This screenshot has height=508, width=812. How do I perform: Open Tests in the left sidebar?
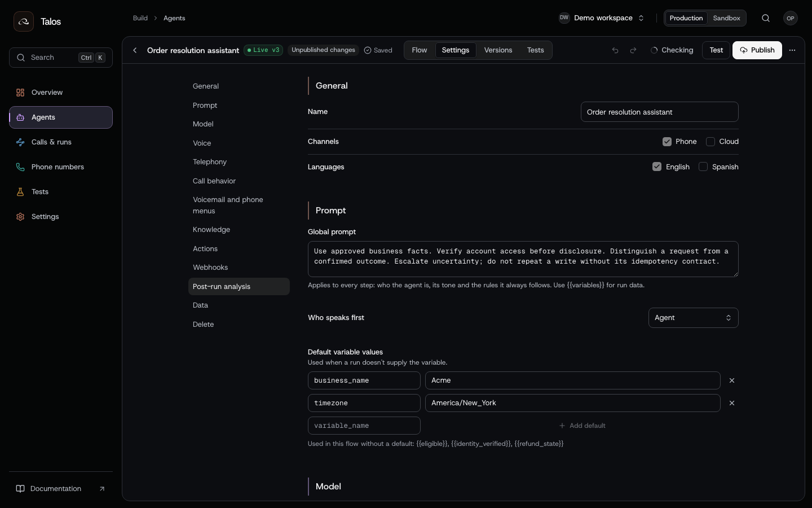[61, 192]
